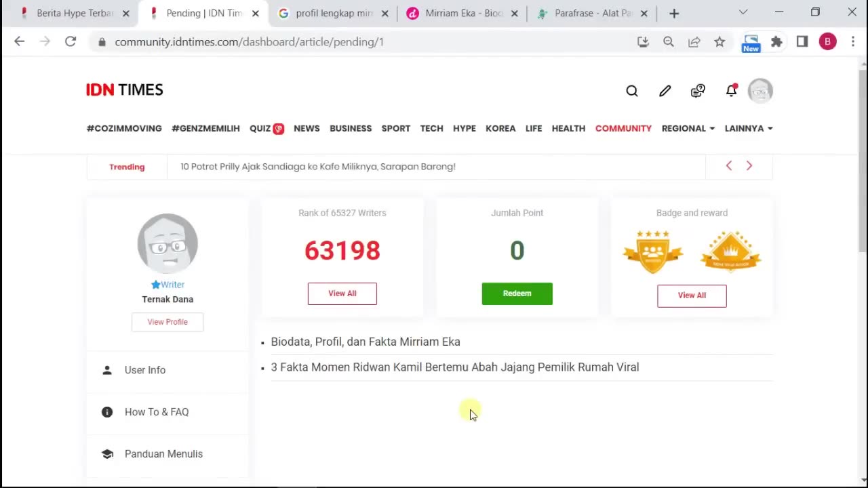Open the community chat help icon
The width and height of the screenshot is (868, 488).
click(698, 91)
